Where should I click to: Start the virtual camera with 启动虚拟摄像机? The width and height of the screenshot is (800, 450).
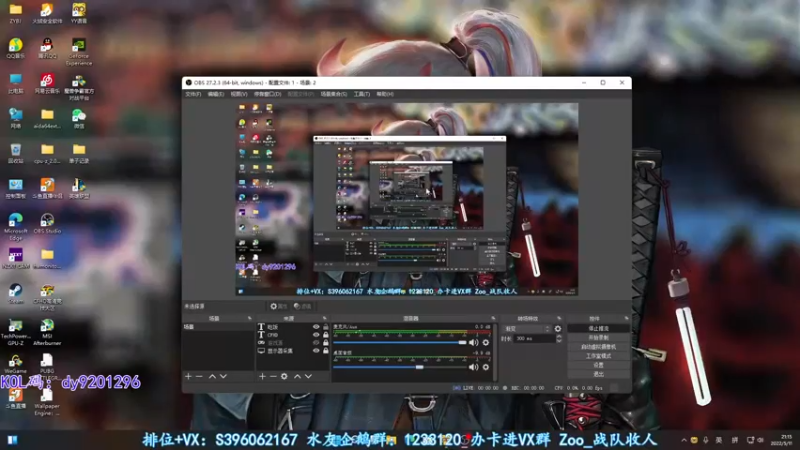point(598,347)
